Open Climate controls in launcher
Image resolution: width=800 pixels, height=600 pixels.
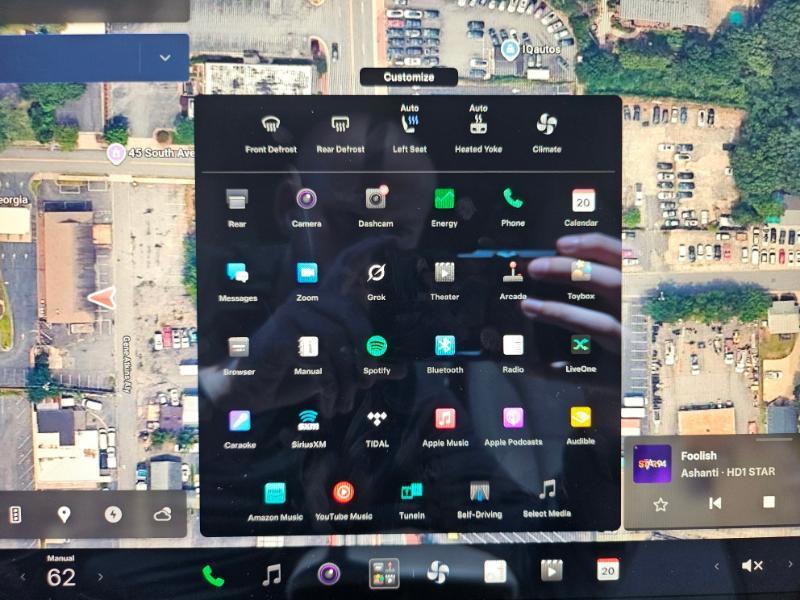546,134
